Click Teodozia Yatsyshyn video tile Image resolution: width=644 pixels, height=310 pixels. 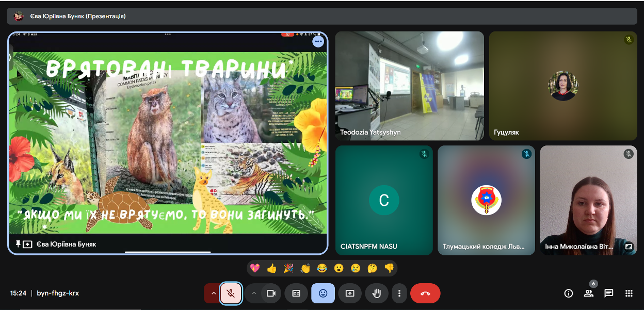[409, 86]
